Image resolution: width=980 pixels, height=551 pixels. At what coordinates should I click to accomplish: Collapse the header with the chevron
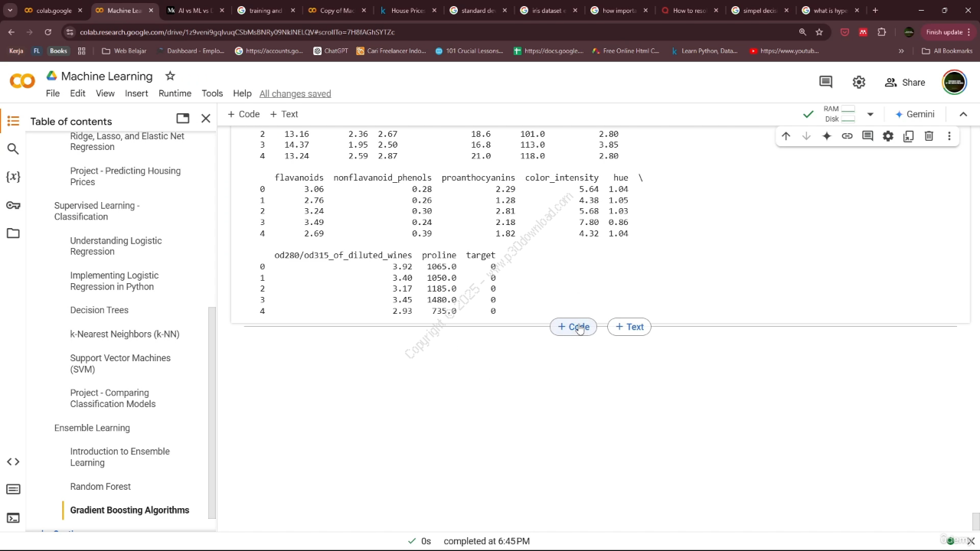point(963,114)
